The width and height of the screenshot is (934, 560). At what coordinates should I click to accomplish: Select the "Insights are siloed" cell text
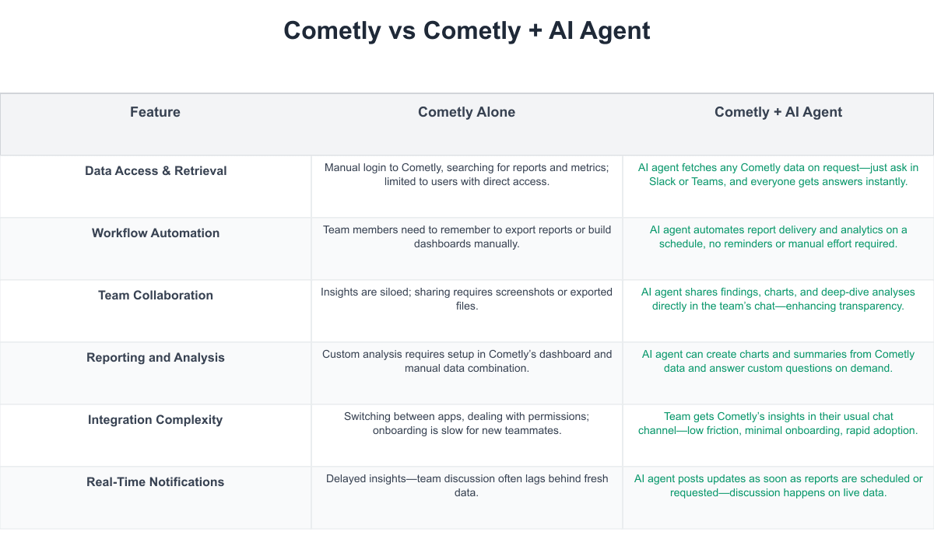point(467,299)
